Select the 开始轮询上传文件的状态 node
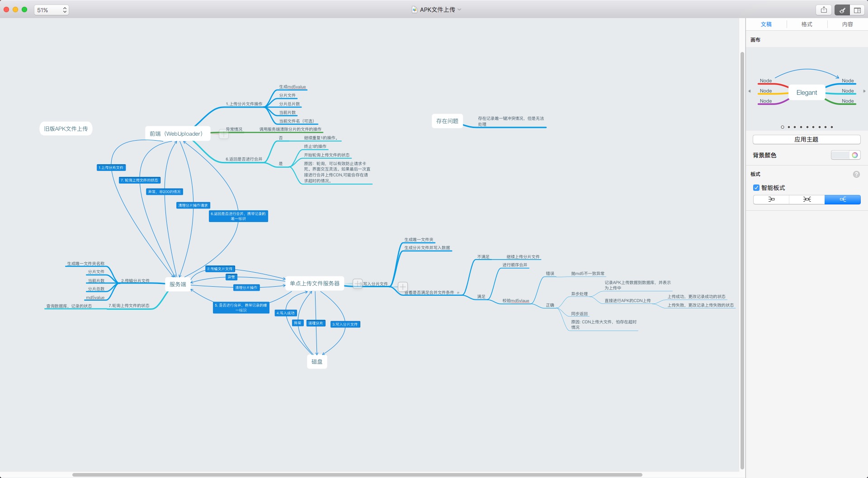This screenshot has height=478, width=868. click(327, 155)
